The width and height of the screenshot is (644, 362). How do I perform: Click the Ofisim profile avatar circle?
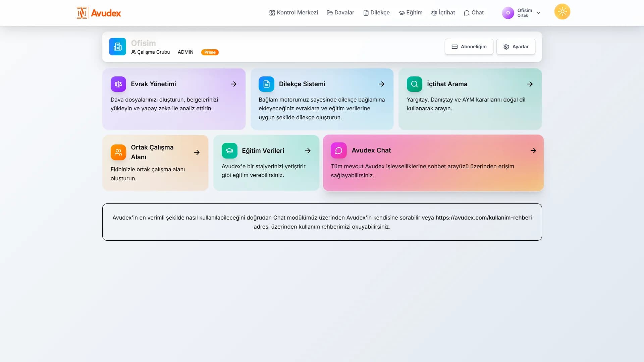point(508,13)
